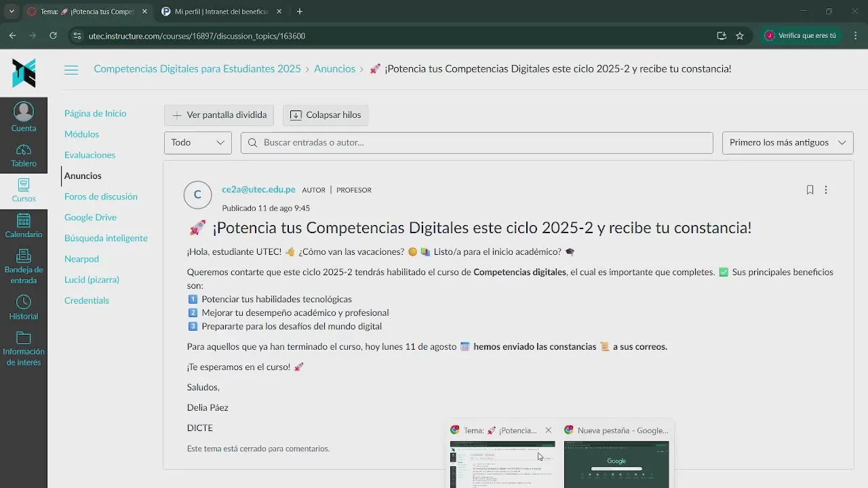868x488 pixels.
Task: Open the browser three-dot menu
Action: [x=854, y=36]
